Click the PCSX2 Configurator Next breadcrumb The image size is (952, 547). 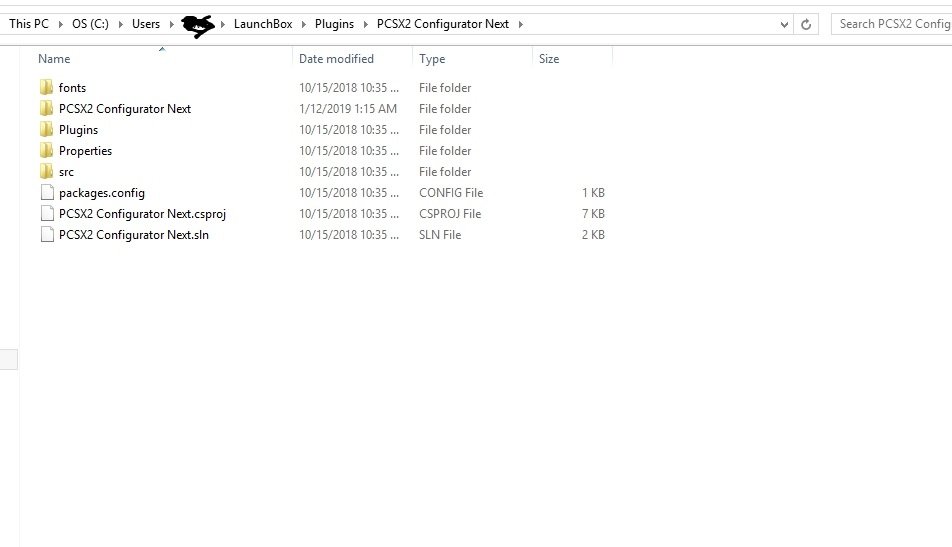(443, 24)
